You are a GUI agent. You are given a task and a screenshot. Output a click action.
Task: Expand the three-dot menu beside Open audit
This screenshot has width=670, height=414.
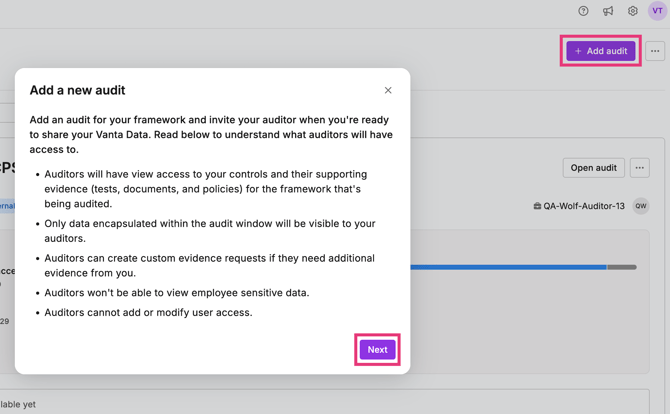640,168
